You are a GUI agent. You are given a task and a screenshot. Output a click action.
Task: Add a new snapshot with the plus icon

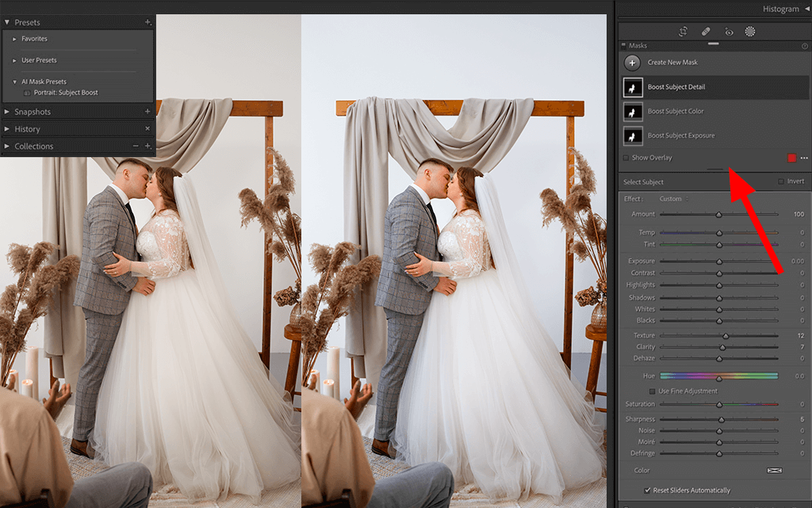[147, 112]
